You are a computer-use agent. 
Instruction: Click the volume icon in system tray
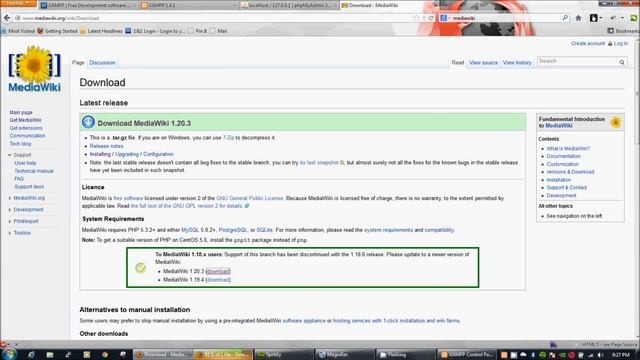pyautogui.click(x=600, y=355)
